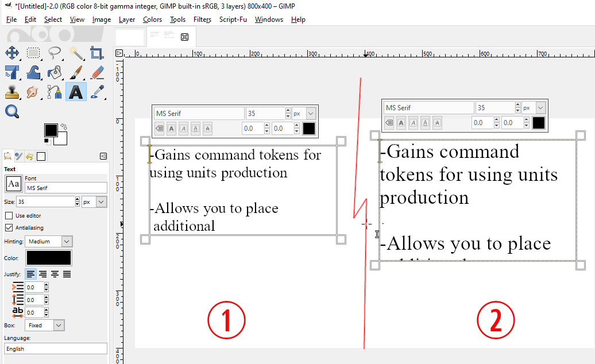Open the Undo History tab
The width and height of the screenshot is (595, 364).
click(x=30, y=156)
